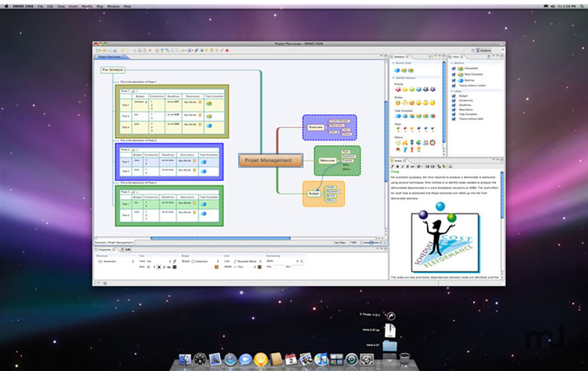588x371 pixels.
Task: Toggle the Deadlines label checkbox
Action: tap(454, 106)
